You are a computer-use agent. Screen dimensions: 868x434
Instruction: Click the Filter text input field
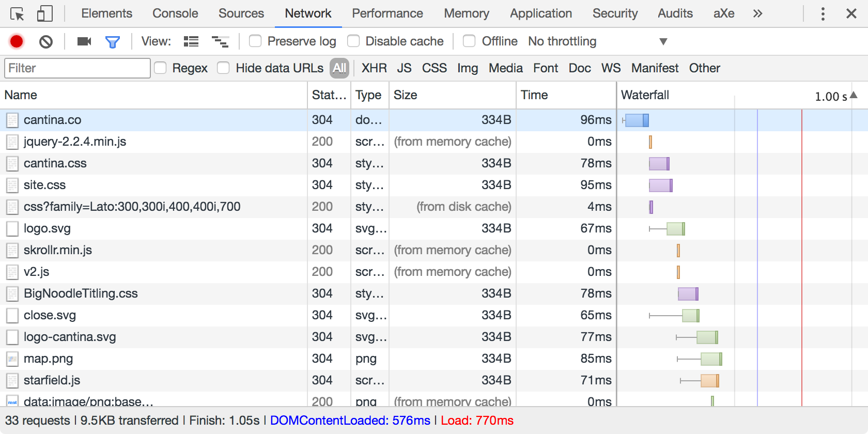point(78,68)
